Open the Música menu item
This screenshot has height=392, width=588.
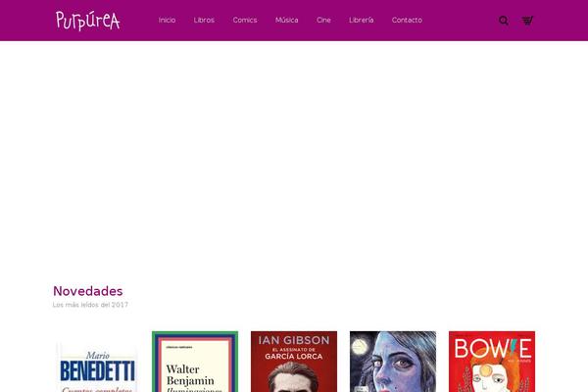pyautogui.click(x=287, y=21)
